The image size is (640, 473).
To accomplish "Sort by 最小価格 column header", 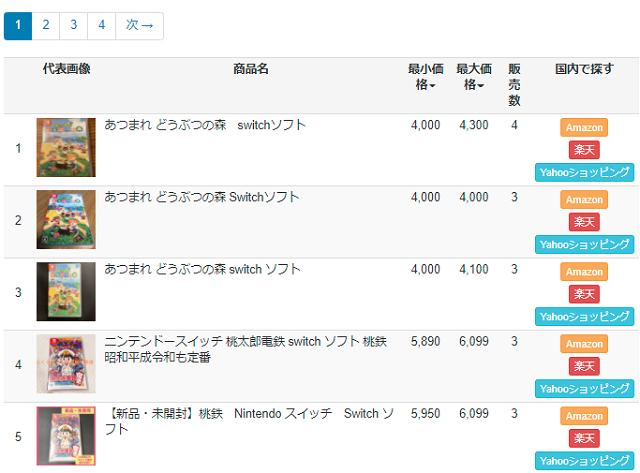I will pos(426,77).
